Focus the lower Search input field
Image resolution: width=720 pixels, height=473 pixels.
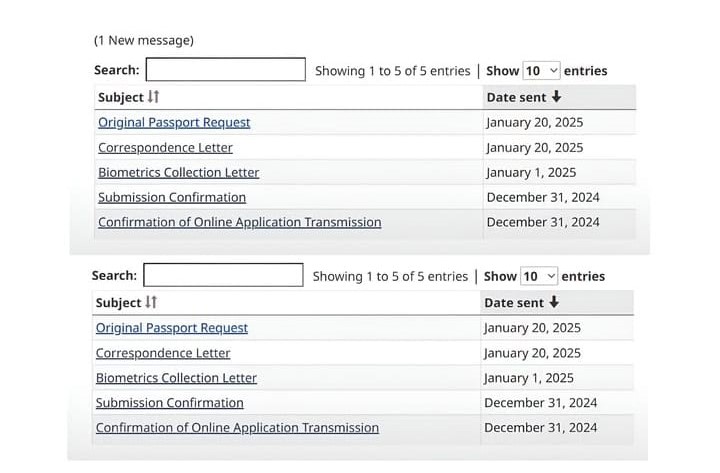pos(223,275)
